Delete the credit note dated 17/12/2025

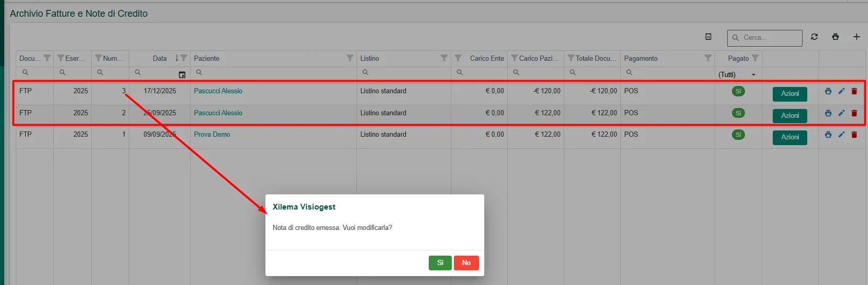(x=854, y=91)
